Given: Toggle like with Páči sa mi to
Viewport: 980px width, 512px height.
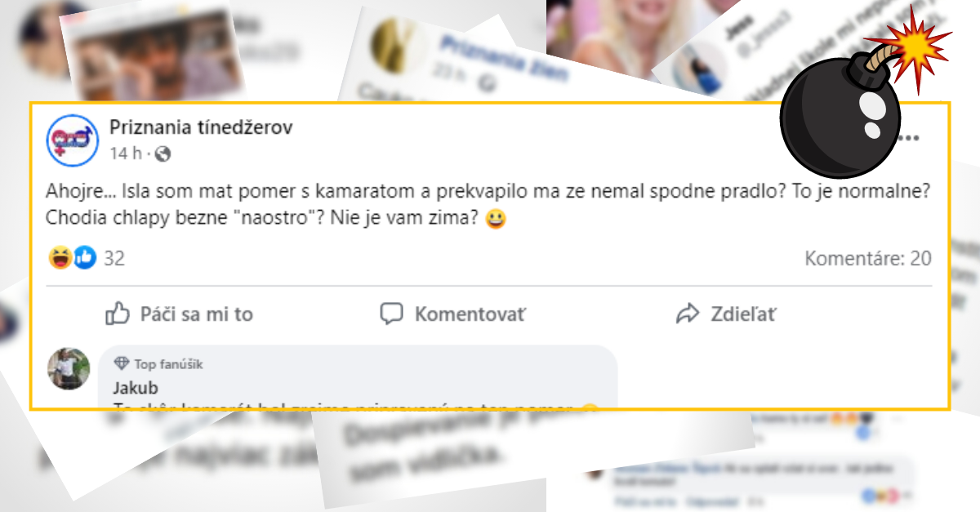Looking at the screenshot, I should coord(180,314).
